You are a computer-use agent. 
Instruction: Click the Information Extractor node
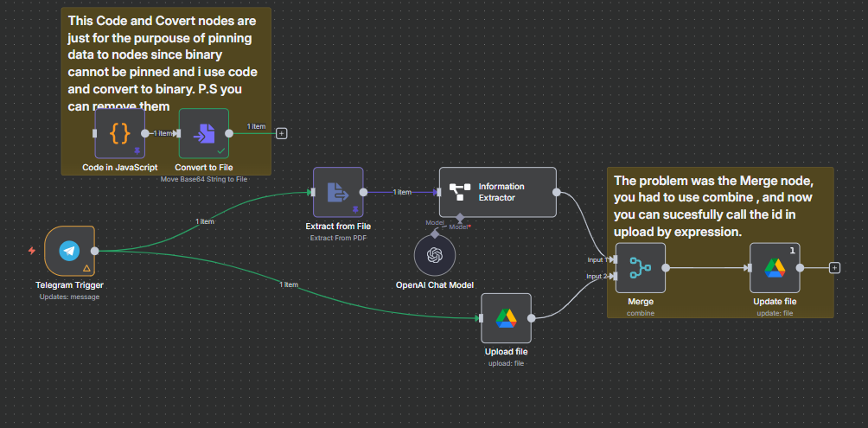[x=497, y=192]
